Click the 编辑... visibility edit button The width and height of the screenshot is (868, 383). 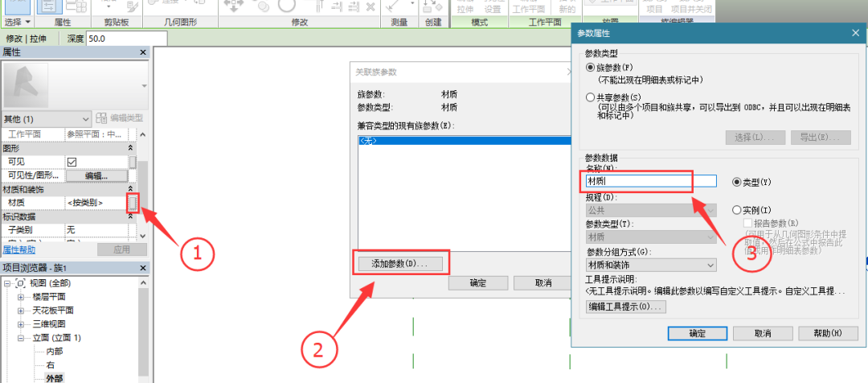[x=97, y=175]
